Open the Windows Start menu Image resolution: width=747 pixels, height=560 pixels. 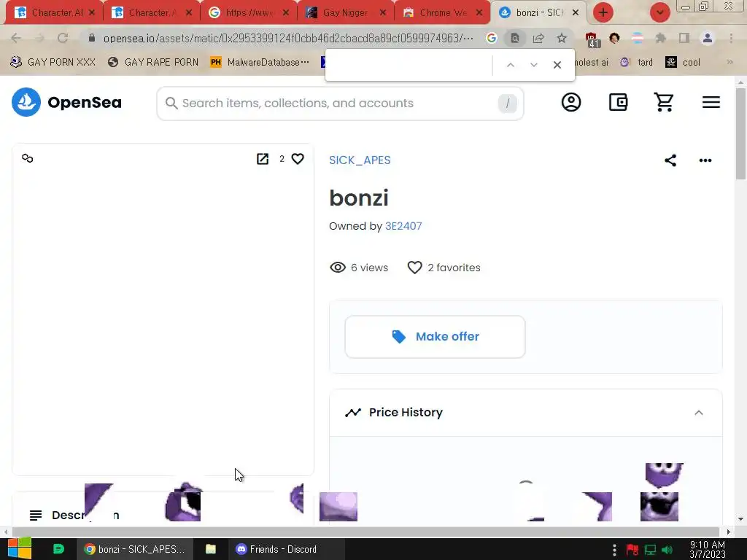coord(20,548)
